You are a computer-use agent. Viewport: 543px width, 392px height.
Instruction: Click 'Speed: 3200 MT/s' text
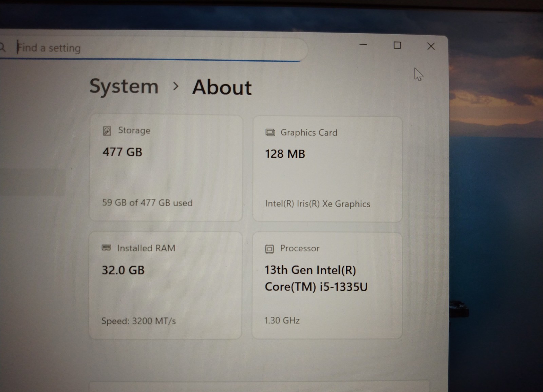(x=138, y=321)
